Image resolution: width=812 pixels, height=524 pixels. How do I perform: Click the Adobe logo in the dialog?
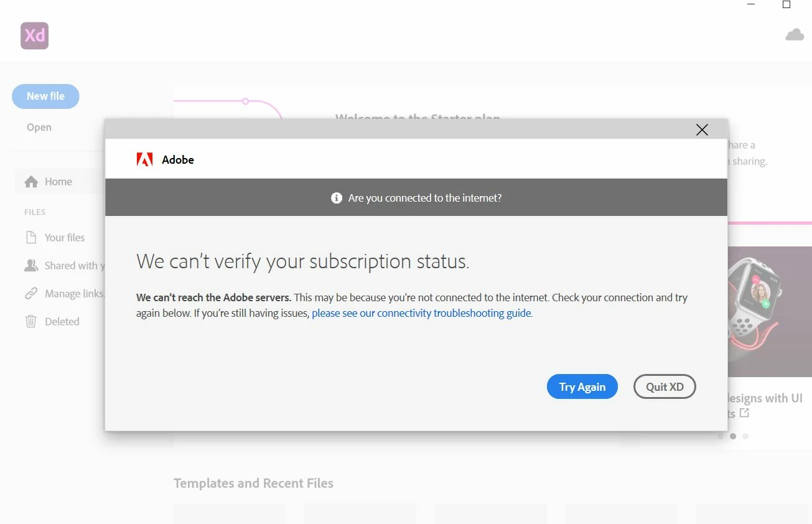coord(144,160)
